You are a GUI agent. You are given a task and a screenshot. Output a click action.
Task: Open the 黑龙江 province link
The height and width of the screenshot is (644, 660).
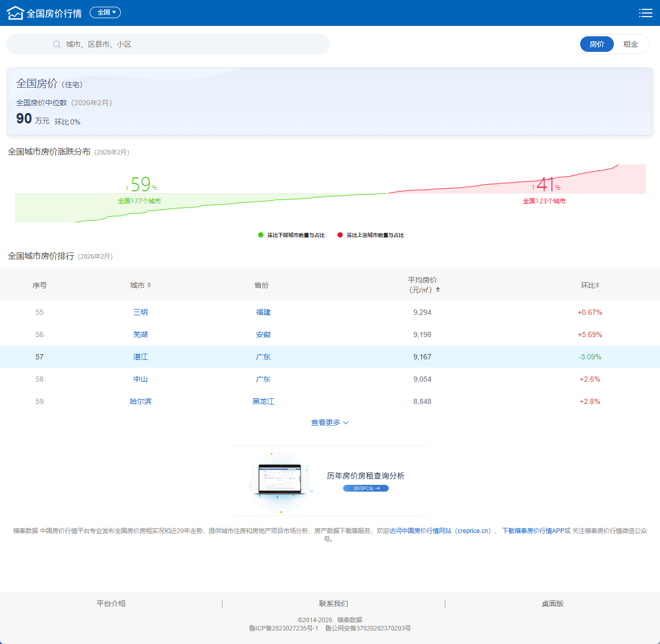[x=263, y=401]
